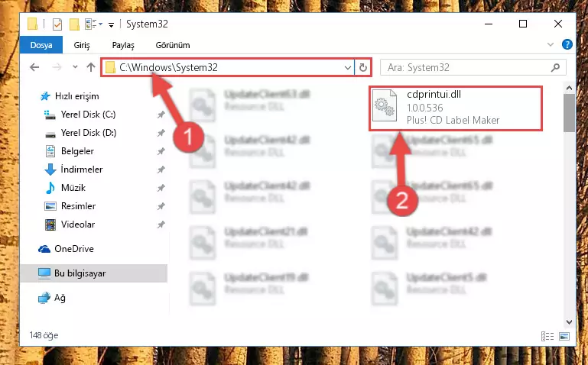Select the cdprintui.dll file

(455, 108)
